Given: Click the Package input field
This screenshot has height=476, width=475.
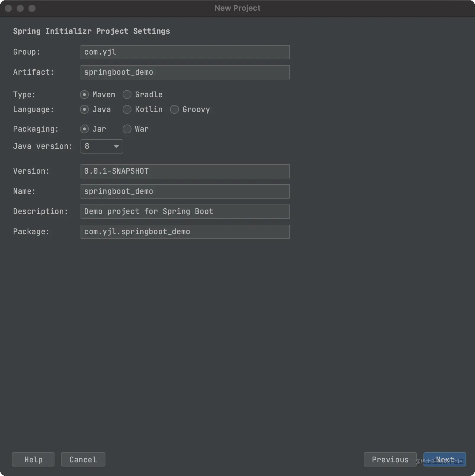Looking at the screenshot, I should 185,232.
